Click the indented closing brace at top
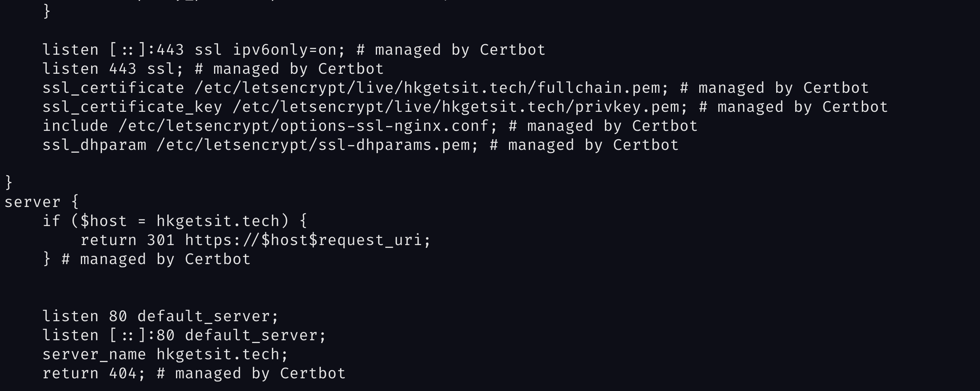Screen dimensions: 980x391 click(47, 11)
